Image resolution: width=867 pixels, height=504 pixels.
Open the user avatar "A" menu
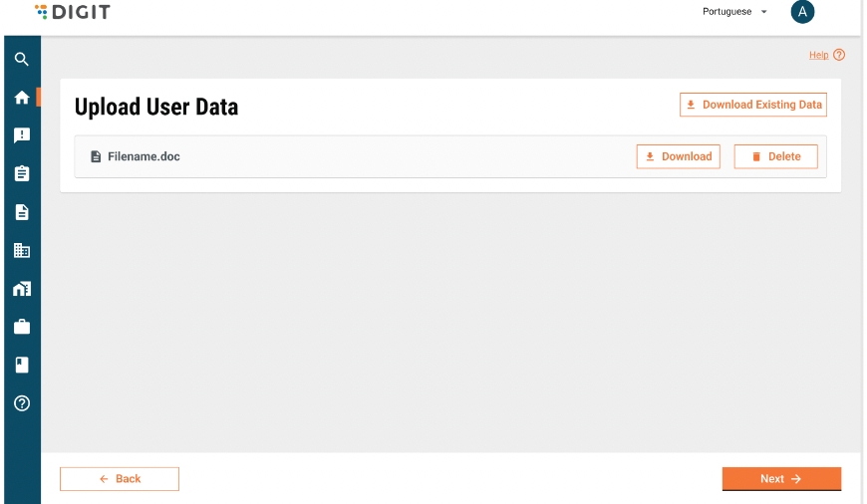pyautogui.click(x=802, y=12)
